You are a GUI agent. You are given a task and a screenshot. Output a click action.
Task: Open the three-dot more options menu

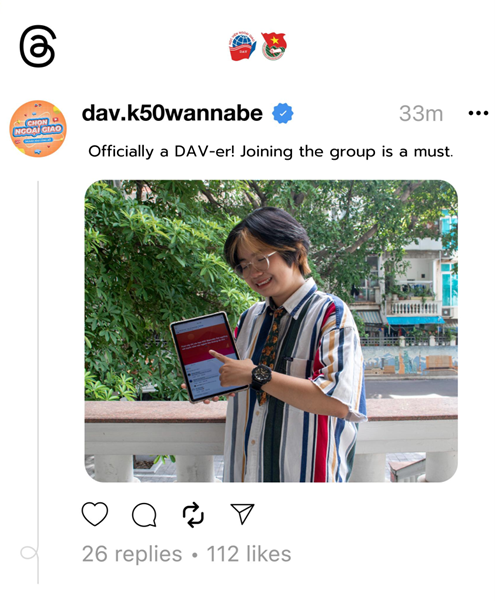pyautogui.click(x=478, y=113)
